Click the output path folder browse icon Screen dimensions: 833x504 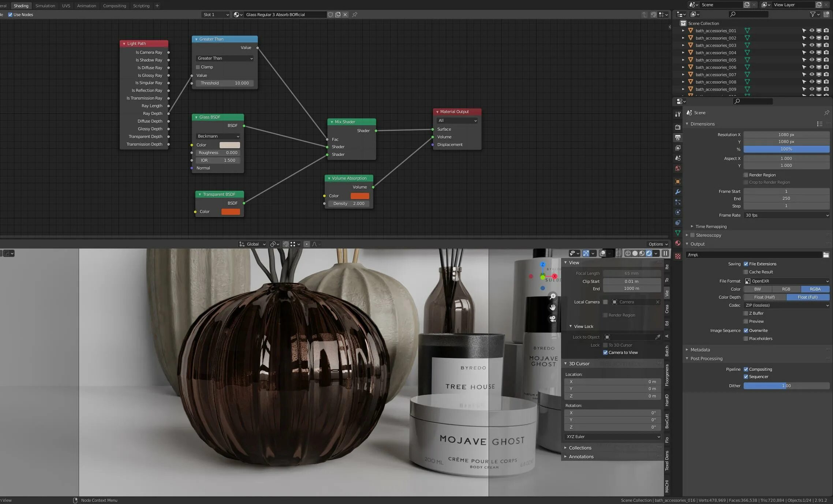pos(826,255)
